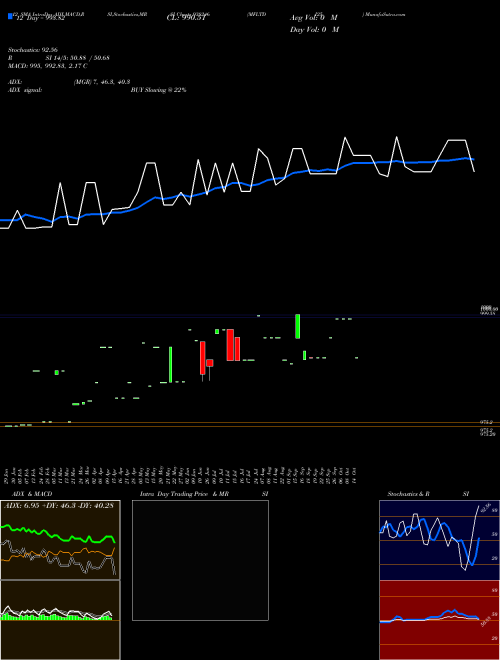This screenshot has height=660, width=500.
Task: Click the ADX chart with the green line
Action: click(x=60, y=540)
